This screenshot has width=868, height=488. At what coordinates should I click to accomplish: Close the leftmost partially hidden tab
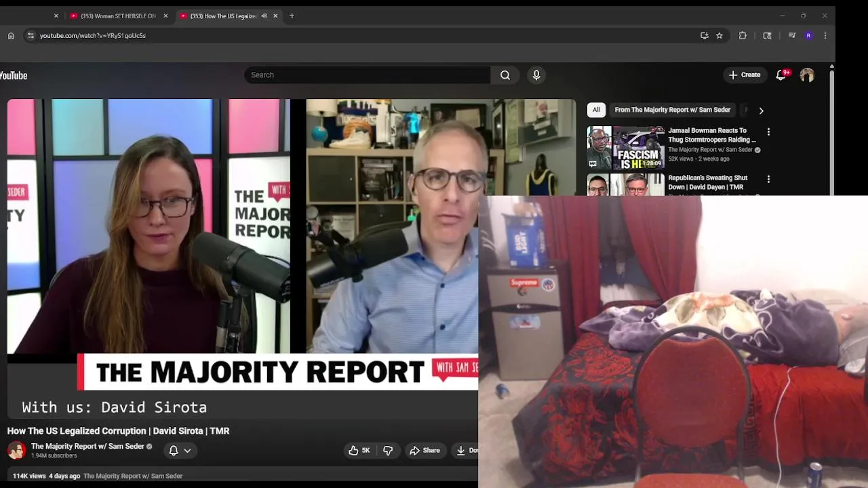pos(56,16)
